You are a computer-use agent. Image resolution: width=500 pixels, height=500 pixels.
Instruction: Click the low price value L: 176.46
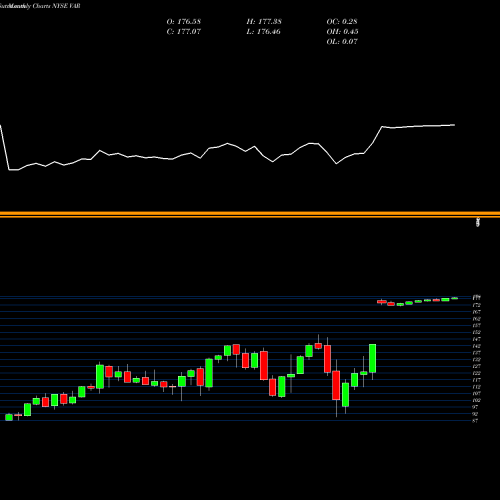(263, 32)
